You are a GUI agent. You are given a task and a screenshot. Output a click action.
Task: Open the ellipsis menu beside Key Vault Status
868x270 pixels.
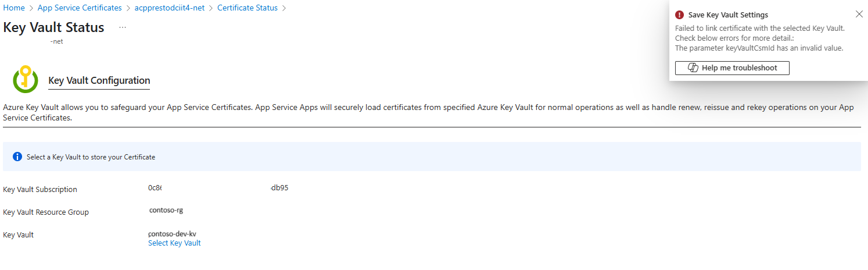(122, 27)
